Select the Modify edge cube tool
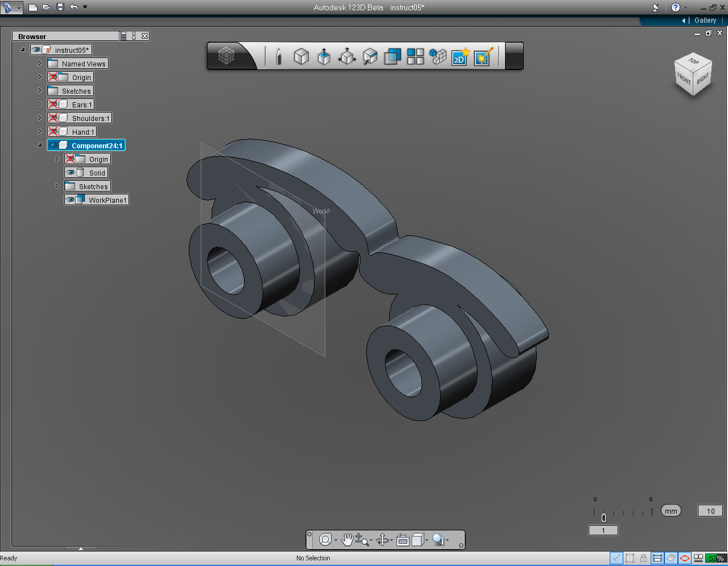Viewport: 728px width, 566px height. [370, 56]
